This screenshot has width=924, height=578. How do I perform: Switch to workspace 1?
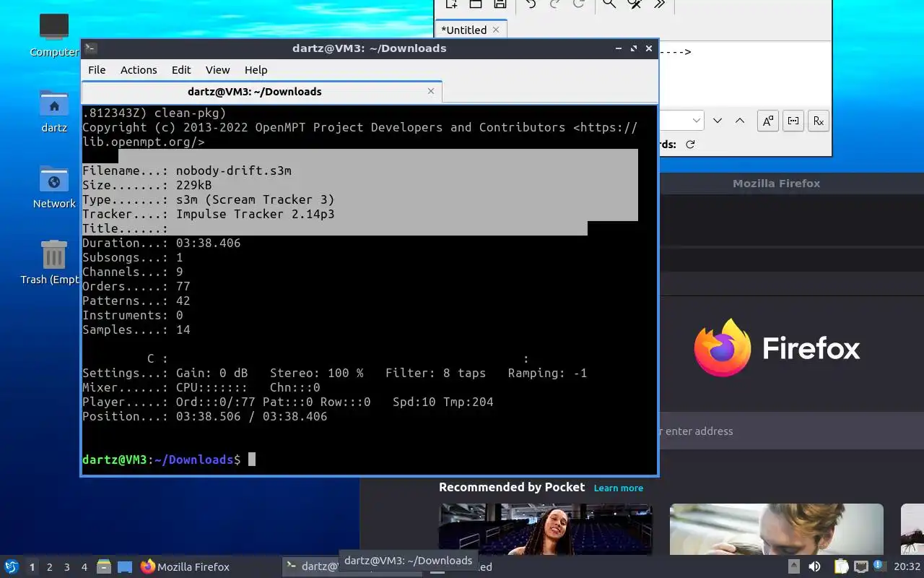(x=32, y=567)
